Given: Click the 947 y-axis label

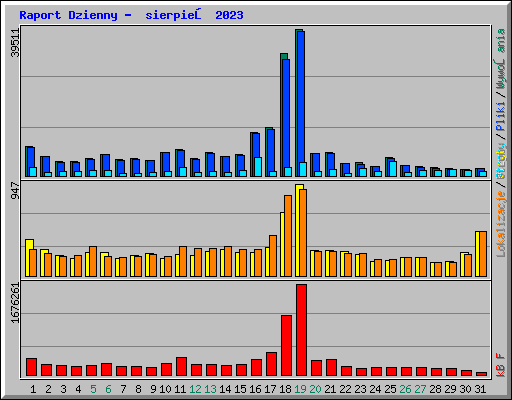Looking at the screenshot, I should (15, 191).
